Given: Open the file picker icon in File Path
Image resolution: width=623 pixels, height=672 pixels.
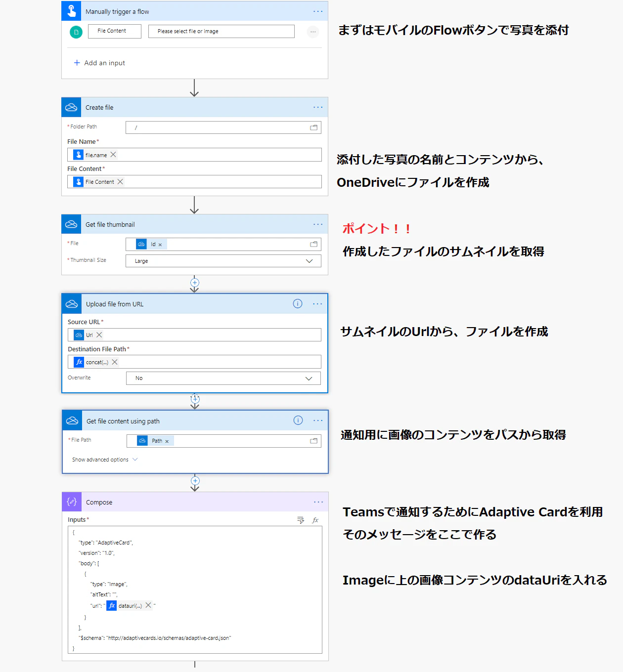Looking at the screenshot, I should coord(313,441).
